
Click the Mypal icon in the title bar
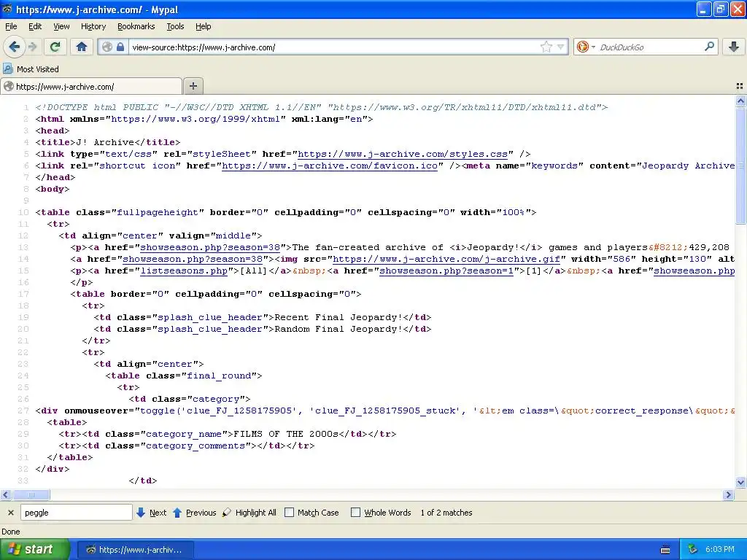[7, 9]
